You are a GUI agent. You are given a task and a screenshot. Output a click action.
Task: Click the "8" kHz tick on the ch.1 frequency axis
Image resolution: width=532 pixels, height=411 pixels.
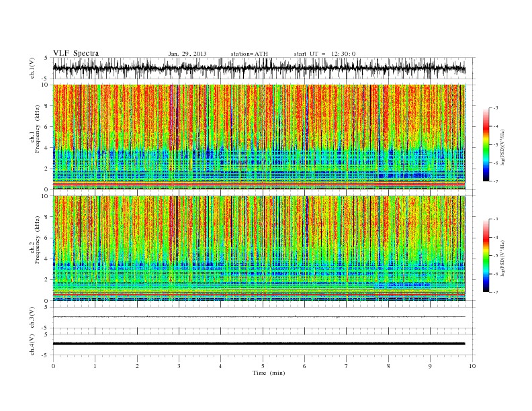(46, 106)
